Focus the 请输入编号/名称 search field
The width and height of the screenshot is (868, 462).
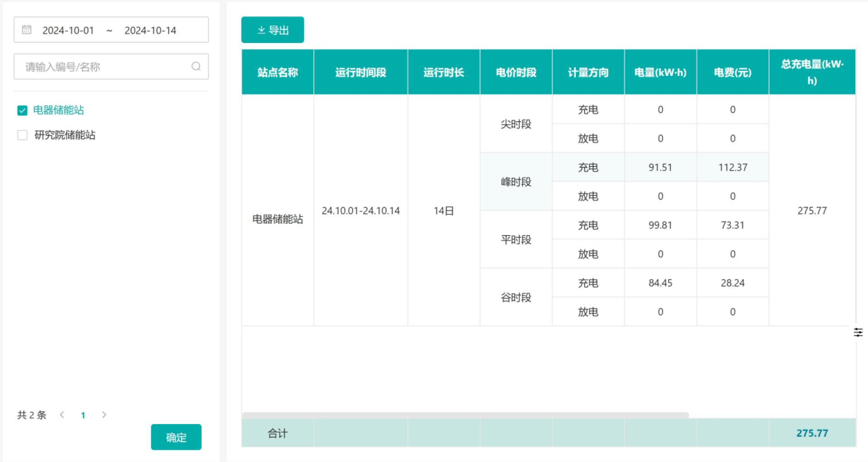(111, 66)
